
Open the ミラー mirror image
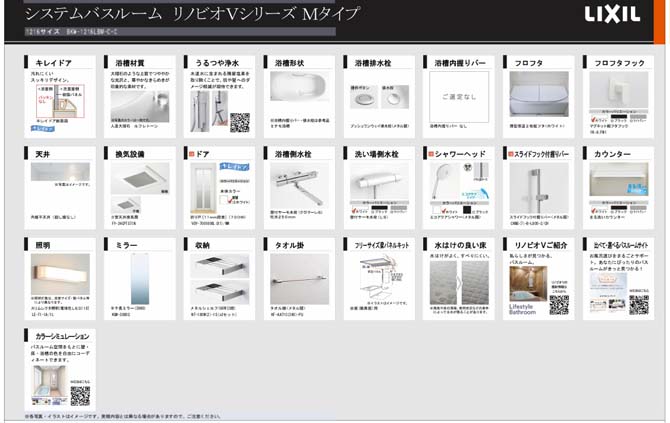(140, 279)
